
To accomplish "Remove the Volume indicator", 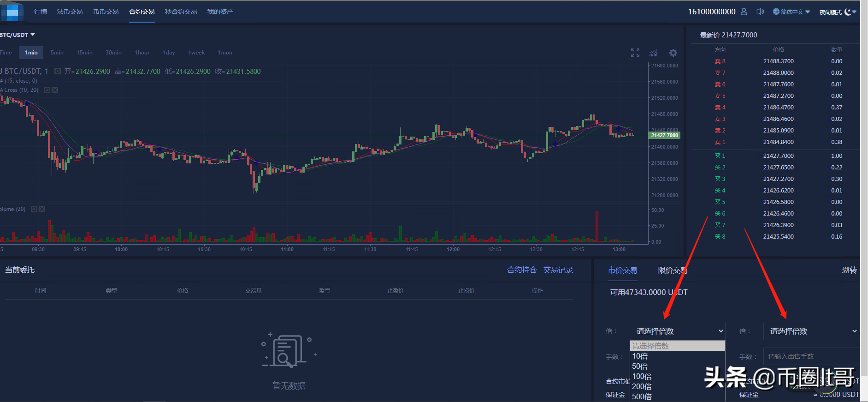I will [42, 209].
